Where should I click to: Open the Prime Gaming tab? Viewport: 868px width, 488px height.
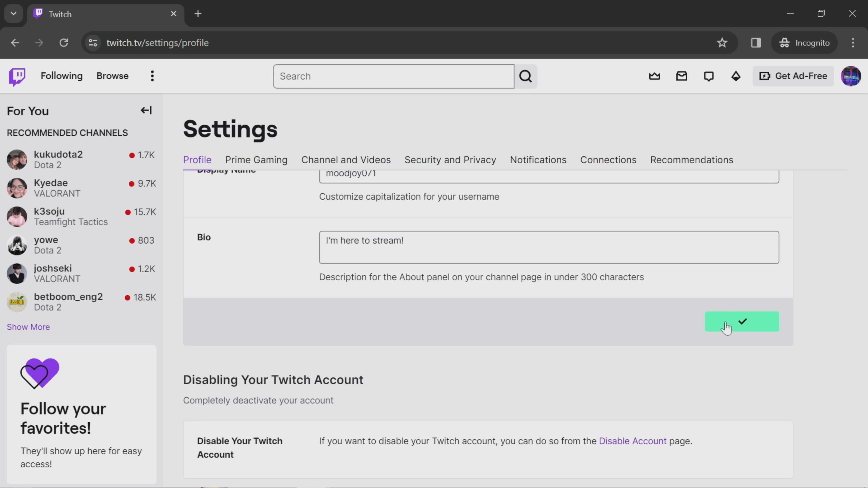click(256, 160)
